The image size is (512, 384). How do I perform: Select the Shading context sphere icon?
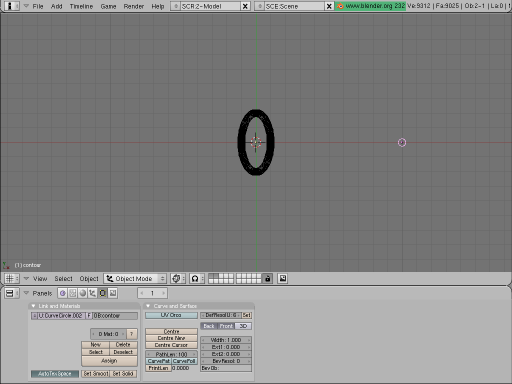82,293
